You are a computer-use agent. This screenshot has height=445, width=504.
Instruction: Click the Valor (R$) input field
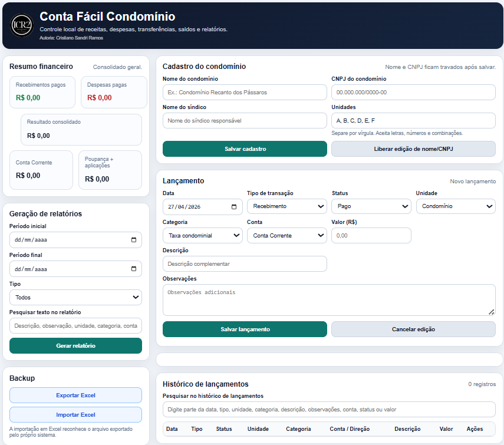click(x=371, y=236)
